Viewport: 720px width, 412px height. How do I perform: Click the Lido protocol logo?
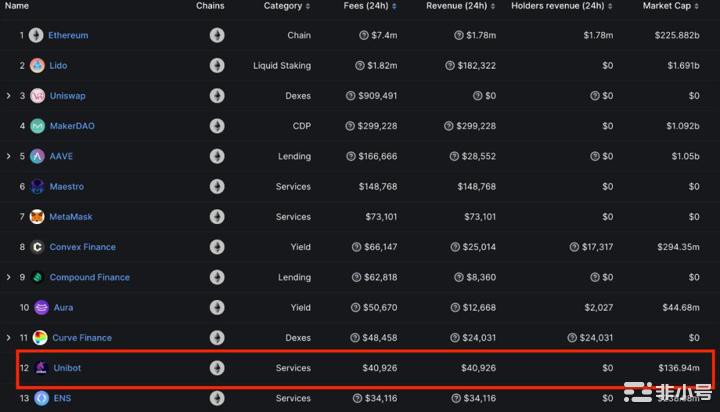37,66
